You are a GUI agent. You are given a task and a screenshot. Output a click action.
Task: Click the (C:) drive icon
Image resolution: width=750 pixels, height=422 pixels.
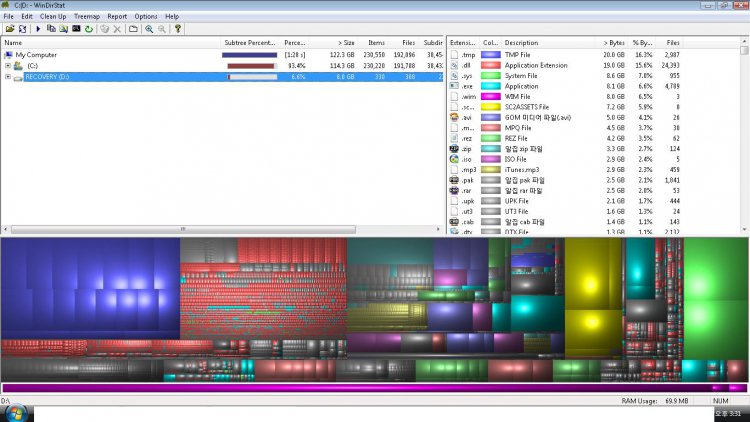18,66
